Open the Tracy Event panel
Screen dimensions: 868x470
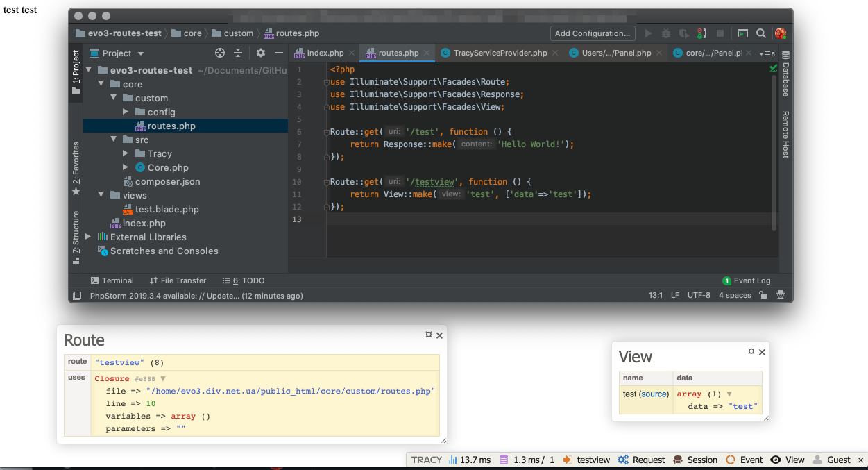click(x=744, y=460)
